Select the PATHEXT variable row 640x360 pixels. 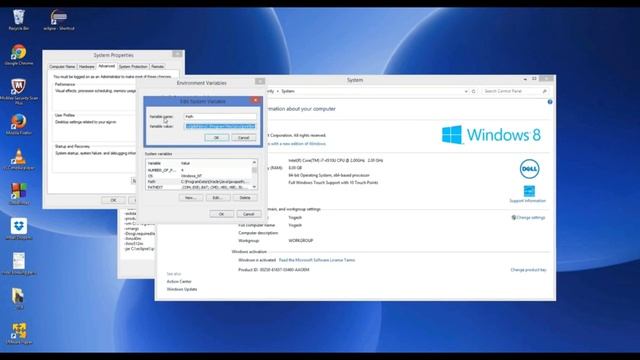coord(199,187)
